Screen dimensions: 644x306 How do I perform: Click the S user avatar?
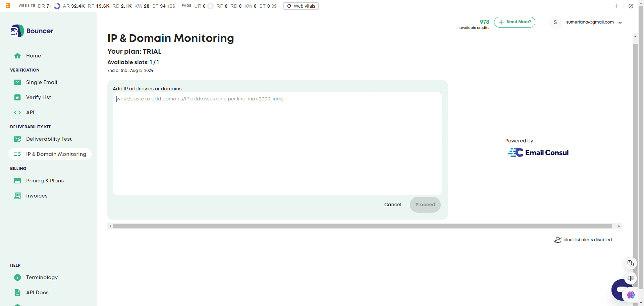tap(555, 22)
